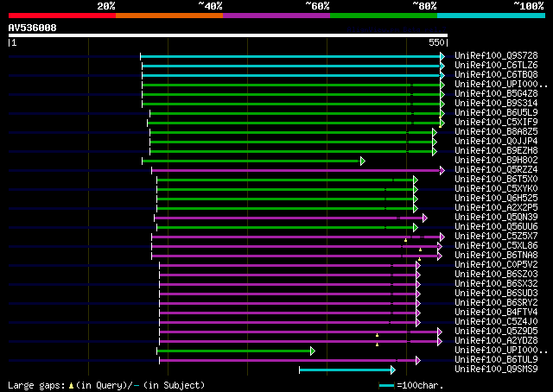Click the yellow gap marker under Q5Z9D5 bar

tap(377, 335)
